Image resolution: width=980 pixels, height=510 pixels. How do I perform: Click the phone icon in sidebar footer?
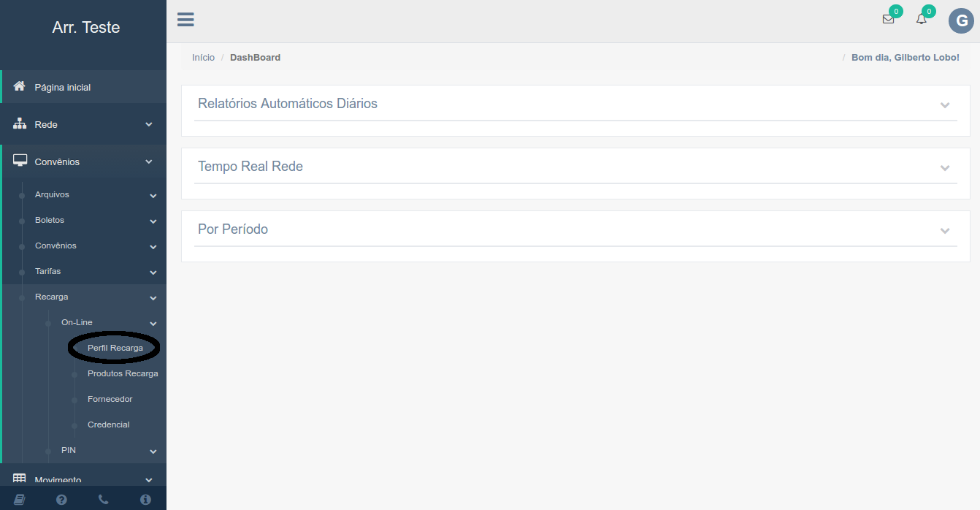[x=104, y=500]
